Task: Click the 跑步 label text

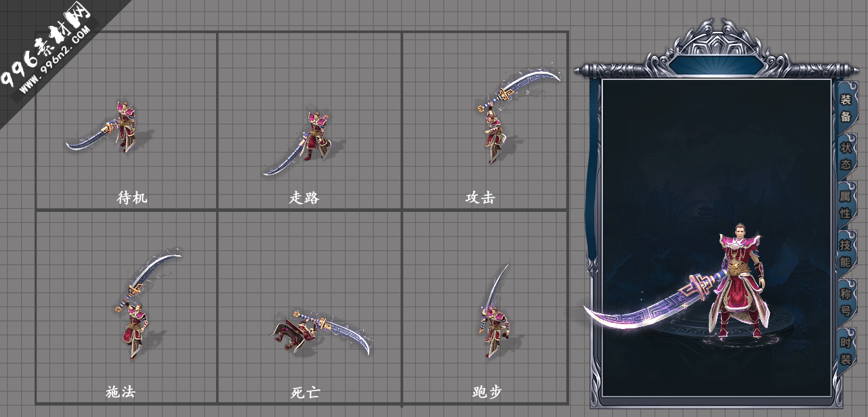Action: point(487,391)
